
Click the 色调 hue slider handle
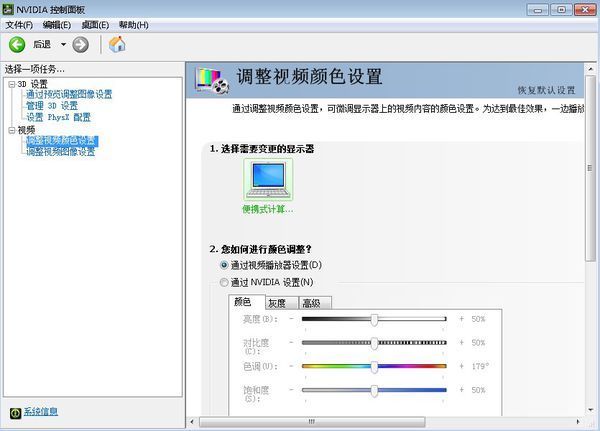point(374,367)
